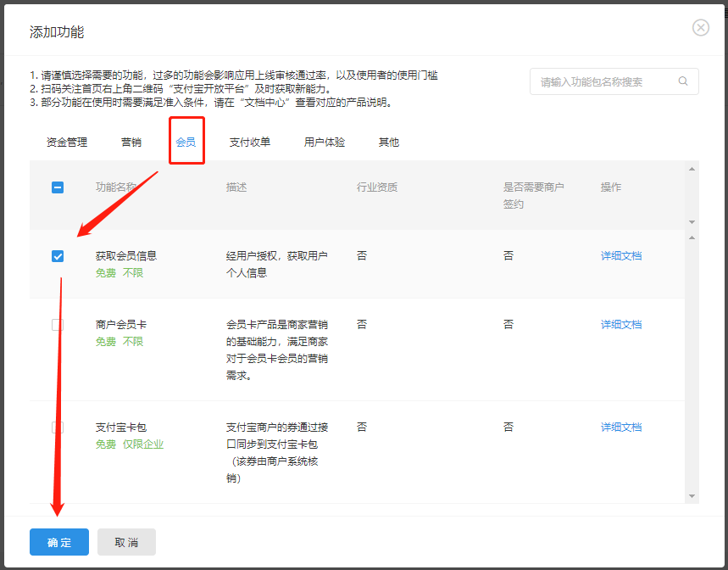Select the 会员 tab
The height and width of the screenshot is (570, 728).
(x=186, y=142)
